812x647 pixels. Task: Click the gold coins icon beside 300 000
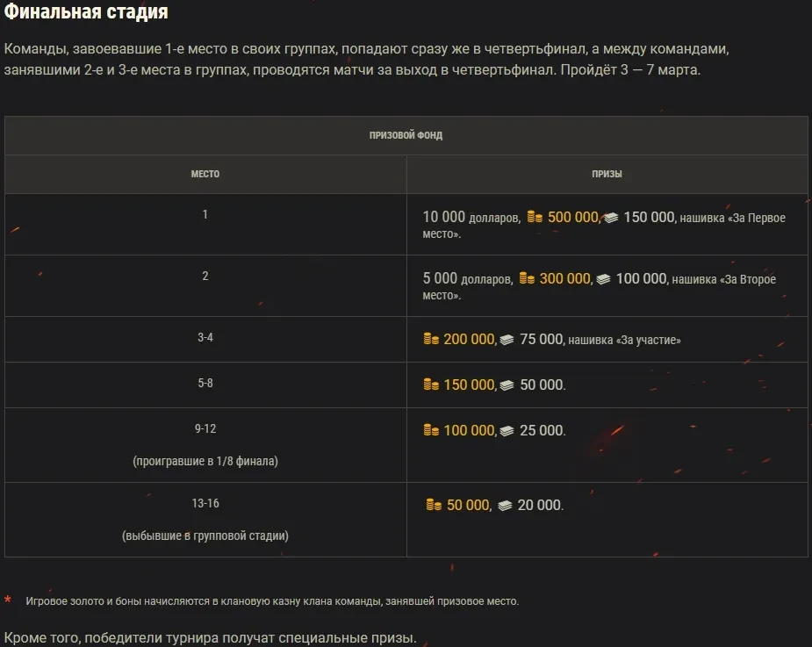click(527, 279)
